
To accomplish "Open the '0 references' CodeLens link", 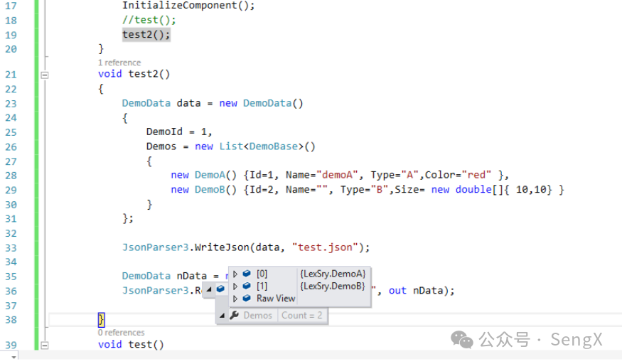I will click(x=122, y=333).
